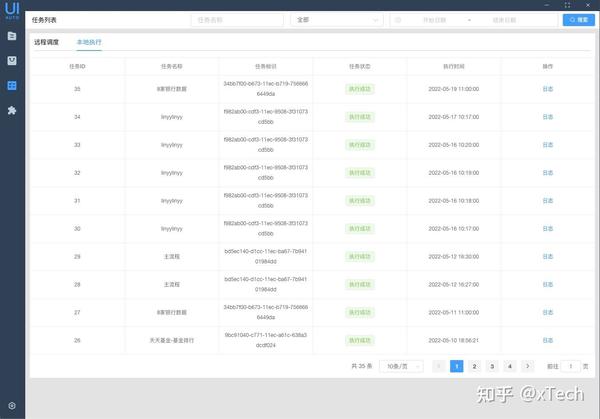Select the task list grid icon in sidebar
600x419 pixels.
click(x=12, y=85)
